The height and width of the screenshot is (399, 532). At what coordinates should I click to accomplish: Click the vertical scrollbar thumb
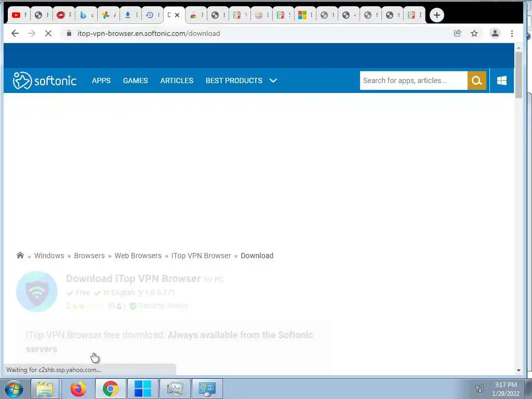tap(518, 75)
